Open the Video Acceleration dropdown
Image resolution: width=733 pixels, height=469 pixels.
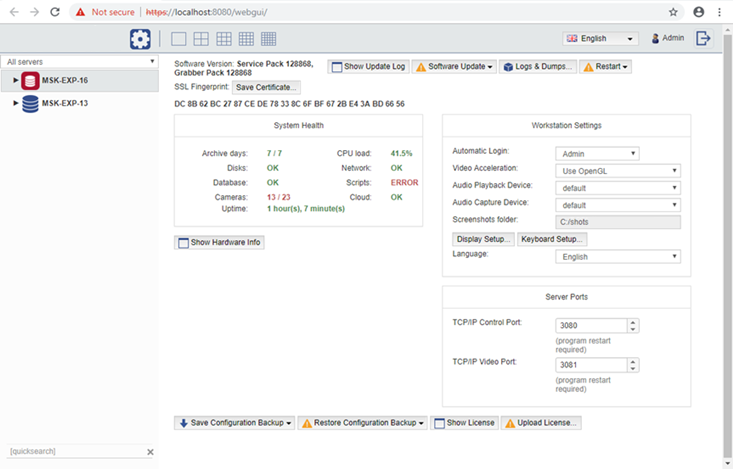pyautogui.click(x=617, y=171)
